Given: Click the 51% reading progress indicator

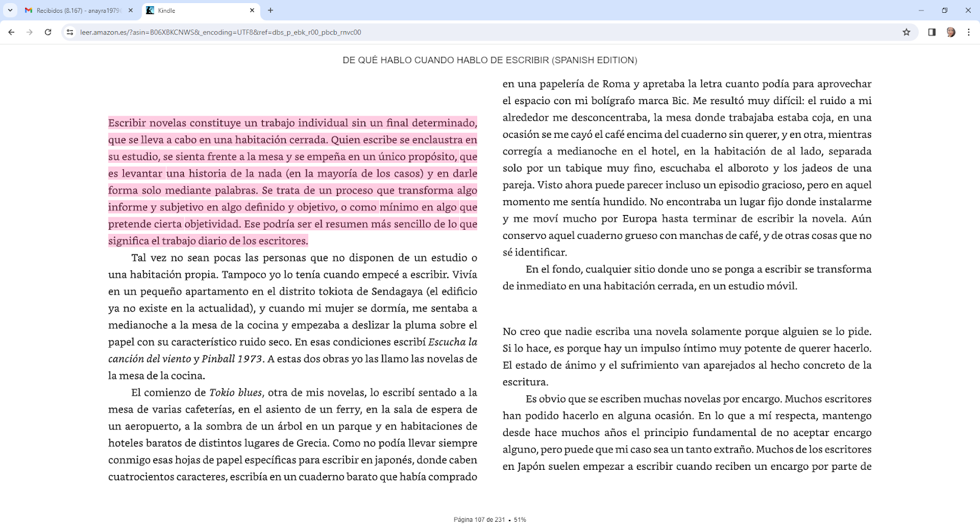Looking at the screenshot, I should (x=520, y=519).
